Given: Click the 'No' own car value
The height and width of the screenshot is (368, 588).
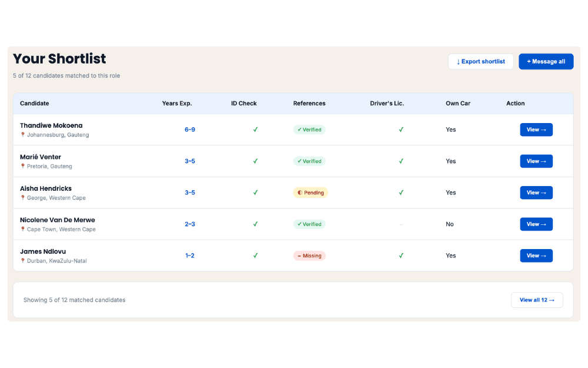Looking at the screenshot, I should [450, 224].
